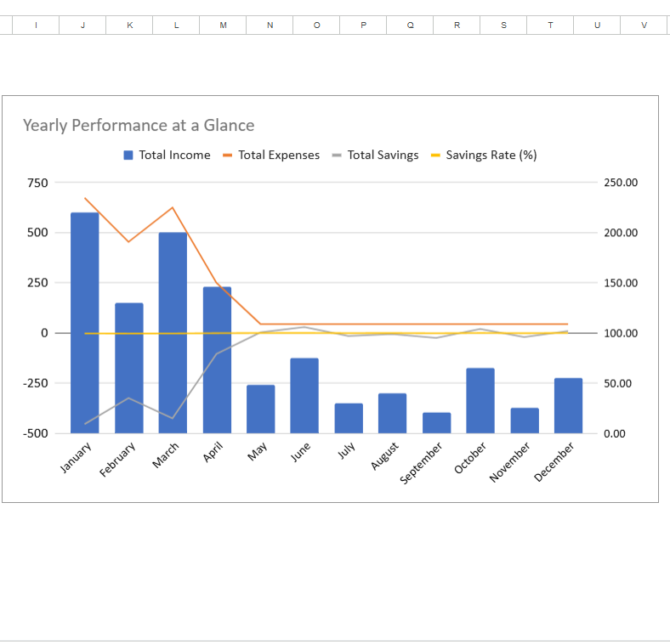Click the June axis label

tap(301, 452)
